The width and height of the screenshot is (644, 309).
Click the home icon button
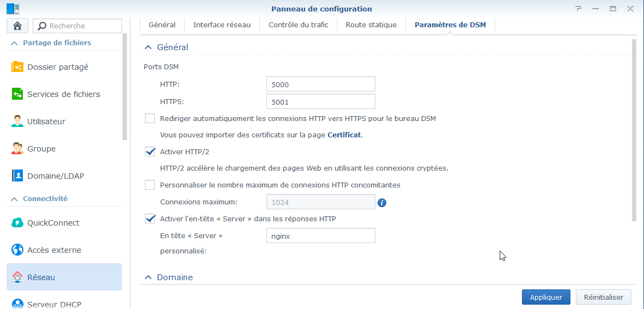(17, 26)
